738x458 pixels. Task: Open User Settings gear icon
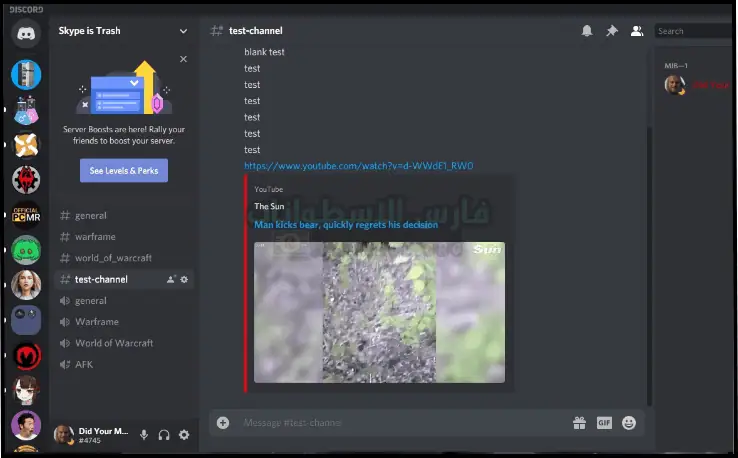point(183,434)
